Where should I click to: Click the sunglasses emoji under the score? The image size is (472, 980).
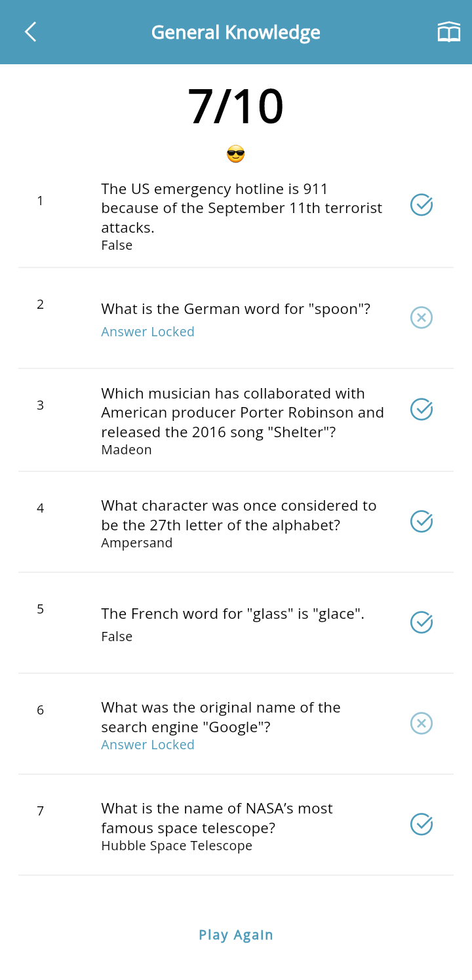(x=235, y=155)
